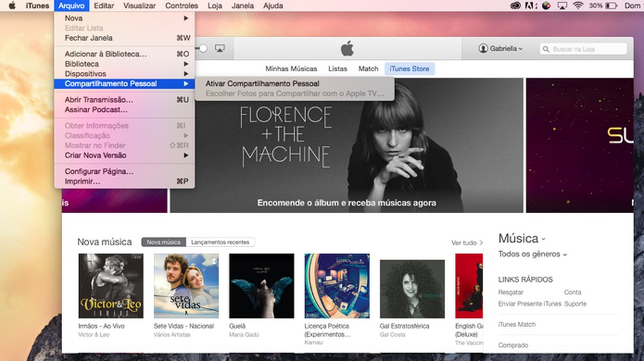Viewport: 644px width, 361px height.
Task: Click the Vários Artistas artist name
Action: (172, 334)
